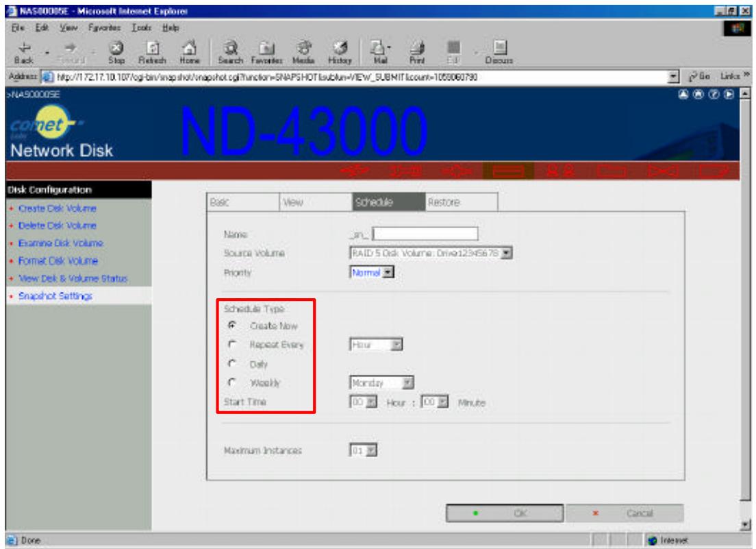This screenshot has height=549, width=756.
Task: Select the Create Now radio button
Action: [232, 325]
